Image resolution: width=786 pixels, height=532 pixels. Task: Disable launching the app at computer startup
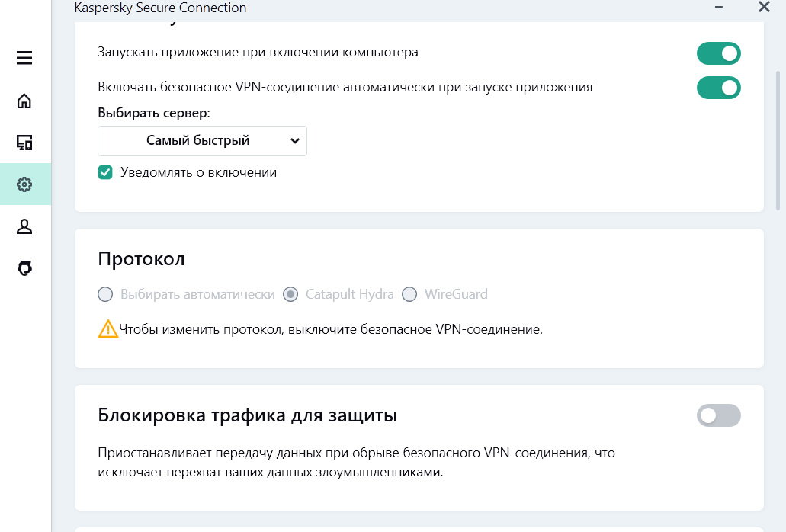(718, 53)
